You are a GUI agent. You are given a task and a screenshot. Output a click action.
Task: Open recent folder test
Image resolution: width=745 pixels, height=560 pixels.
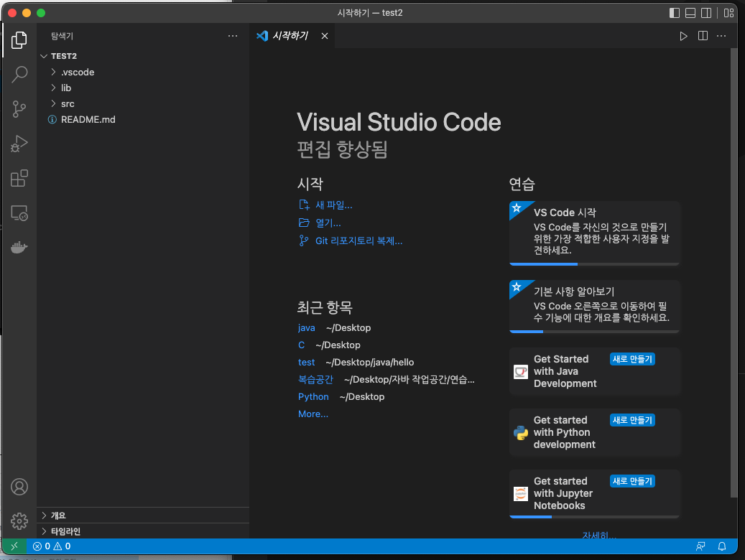point(307,363)
